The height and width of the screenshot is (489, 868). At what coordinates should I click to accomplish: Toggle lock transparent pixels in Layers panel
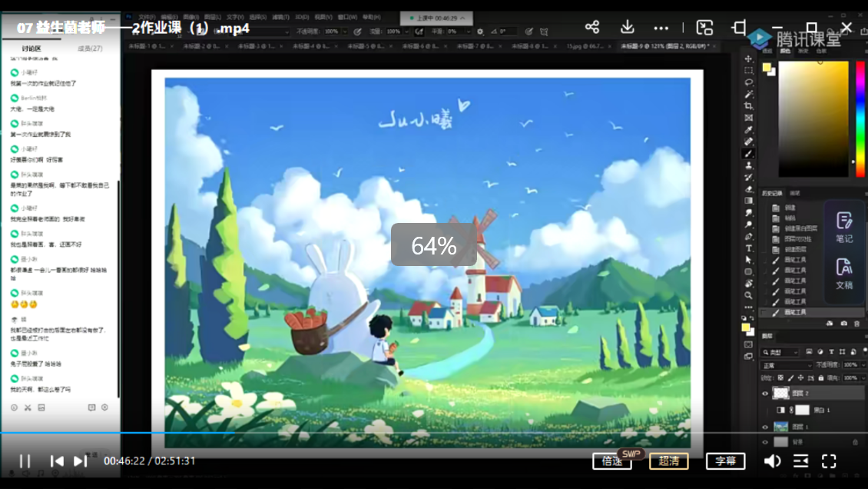point(780,378)
